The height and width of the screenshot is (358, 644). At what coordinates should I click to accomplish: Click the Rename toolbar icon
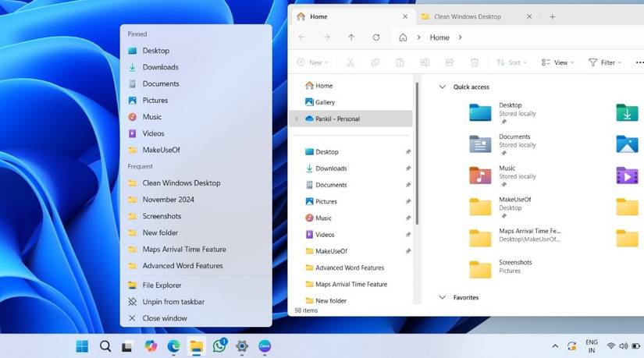click(425, 62)
